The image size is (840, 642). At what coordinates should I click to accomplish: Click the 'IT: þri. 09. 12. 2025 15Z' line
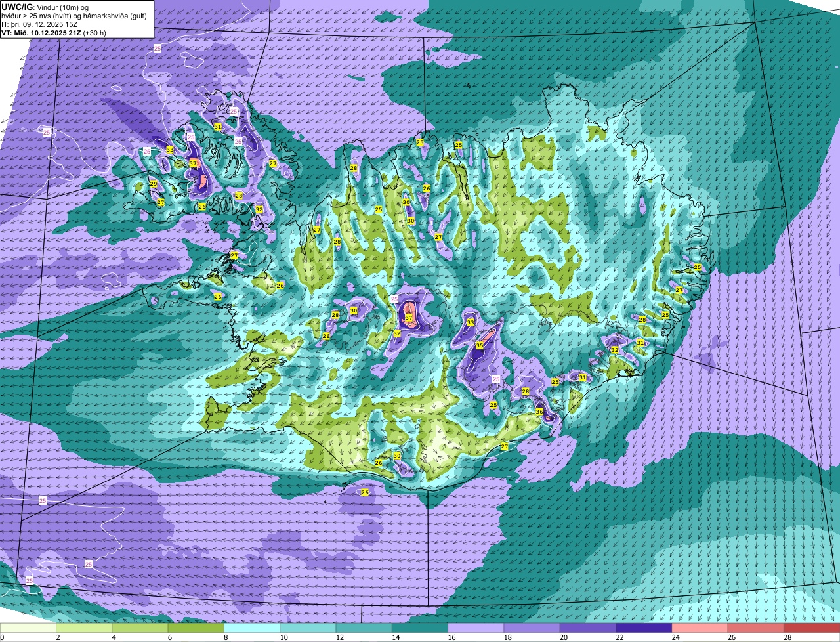click(41, 24)
